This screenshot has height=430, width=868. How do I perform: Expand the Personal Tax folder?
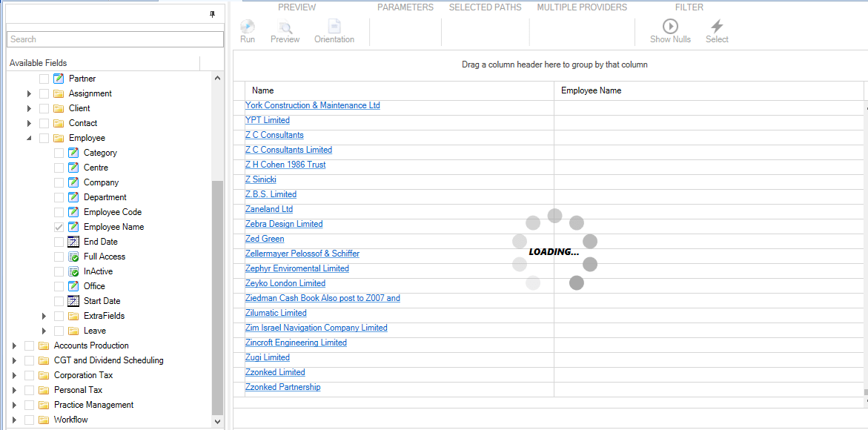pyautogui.click(x=13, y=389)
